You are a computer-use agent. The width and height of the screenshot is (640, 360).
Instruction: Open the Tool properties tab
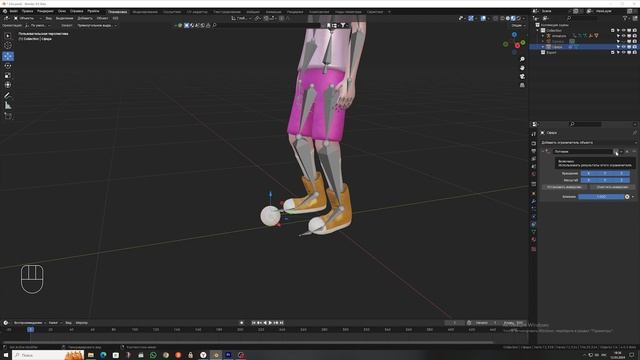533,134
